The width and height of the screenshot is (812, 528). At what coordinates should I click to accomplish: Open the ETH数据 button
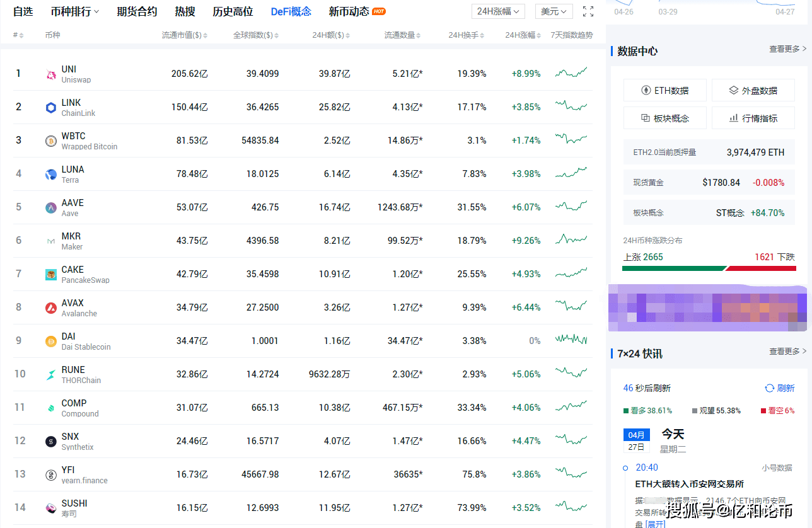pos(664,90)
